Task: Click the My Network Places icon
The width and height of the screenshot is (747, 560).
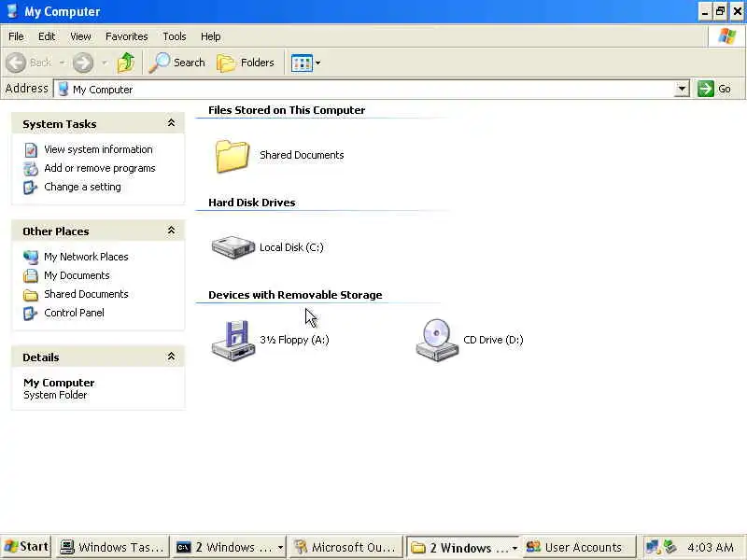Action: pos(31,258)
